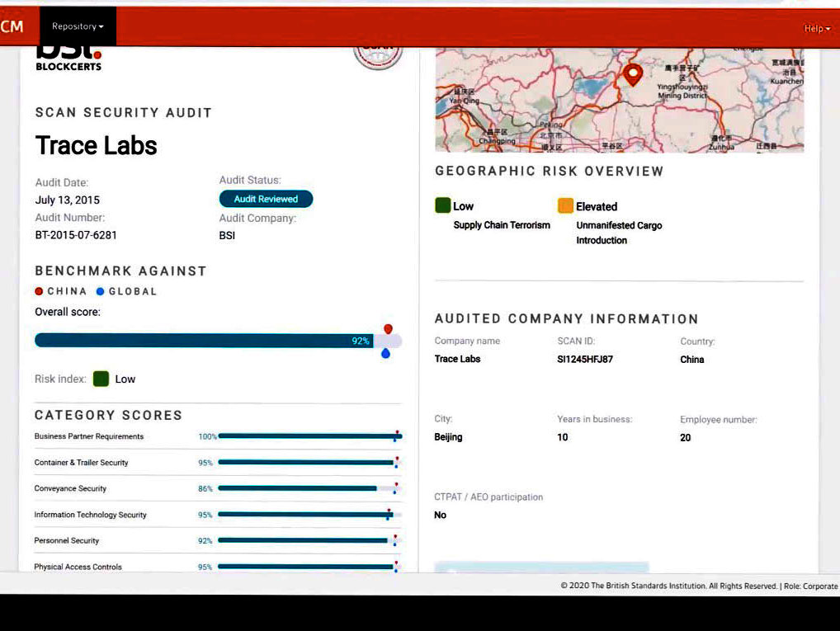Click the Trace Labs company name heading
This screenshot has height=631, width=840.
[96, 146]
